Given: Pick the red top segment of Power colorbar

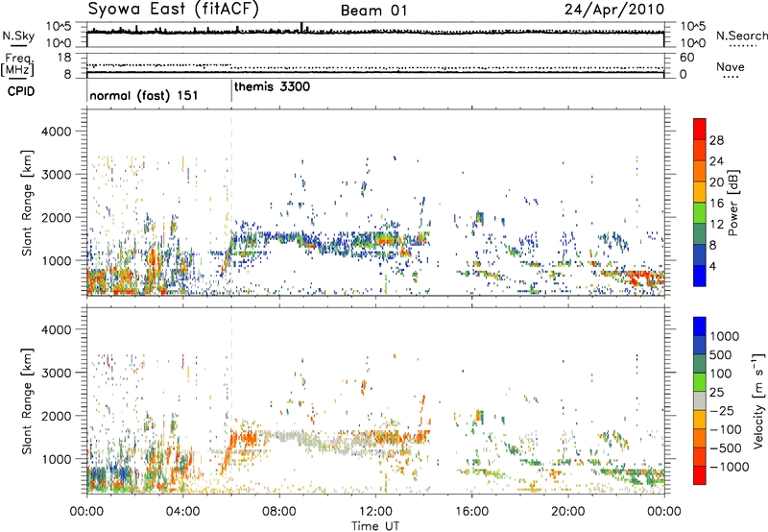Looking at the screenshot, I should pos(700,129).
